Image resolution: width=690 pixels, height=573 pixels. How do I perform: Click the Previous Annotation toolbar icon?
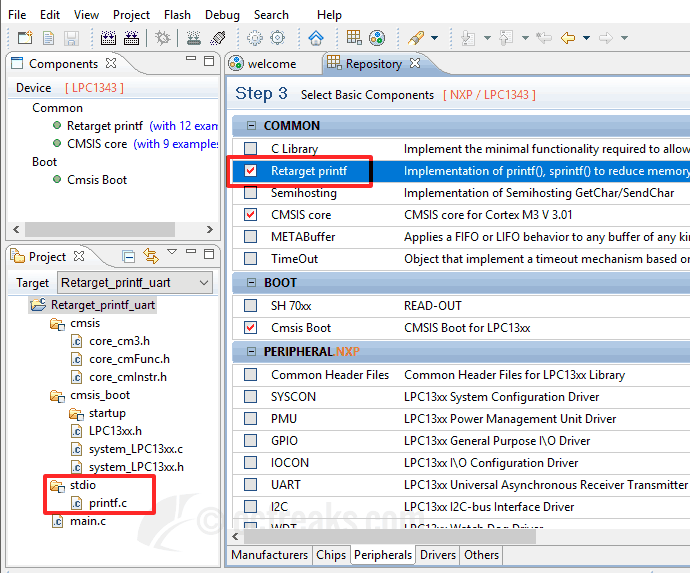(x=506, y=38)
